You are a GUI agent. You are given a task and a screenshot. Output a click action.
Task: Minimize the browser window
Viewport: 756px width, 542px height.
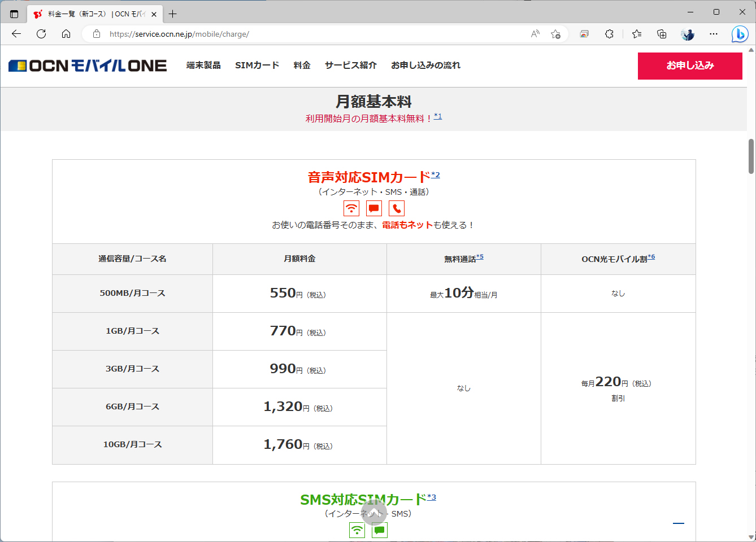click(690, 12)
